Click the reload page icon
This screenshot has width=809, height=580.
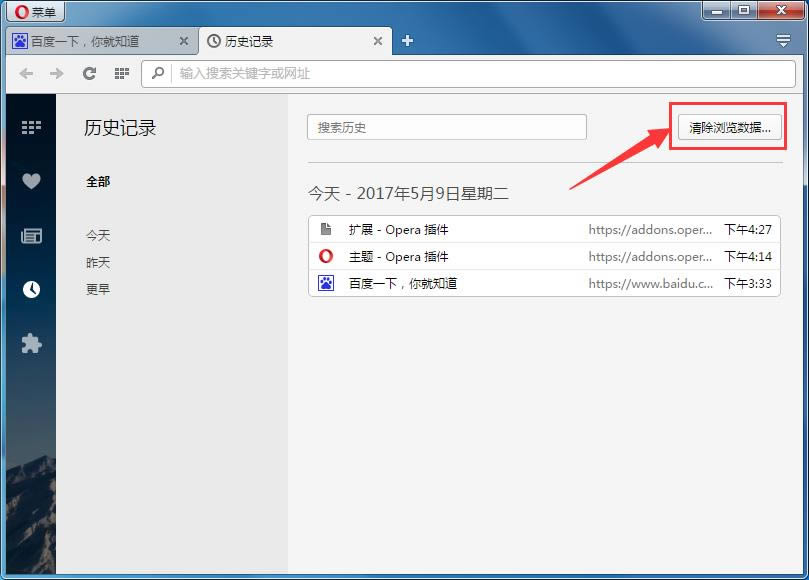click(89, 73)
